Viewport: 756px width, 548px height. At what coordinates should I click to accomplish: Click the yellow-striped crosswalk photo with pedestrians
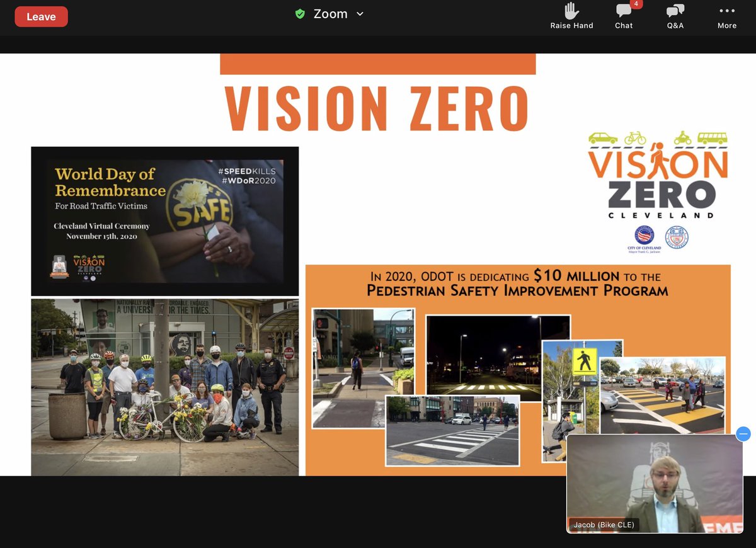pos(662,395)
